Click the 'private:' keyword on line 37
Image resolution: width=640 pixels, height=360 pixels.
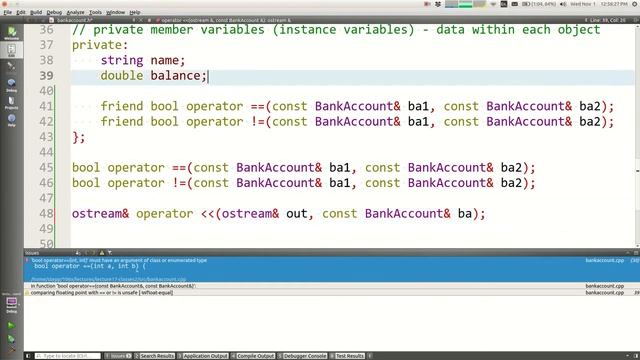click(x=100, y=45)
